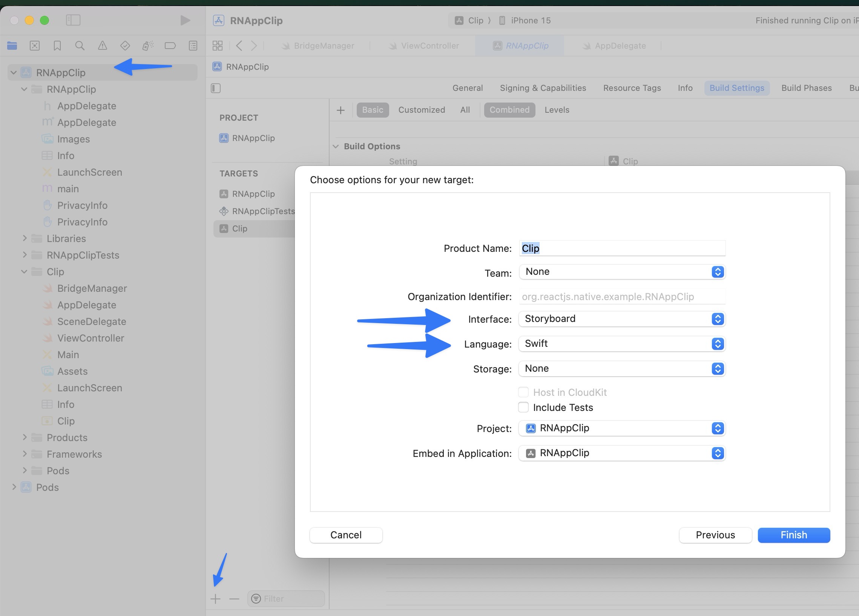
Task: Collapse the root RNAppClip project
Action: (x=14, y=72)
